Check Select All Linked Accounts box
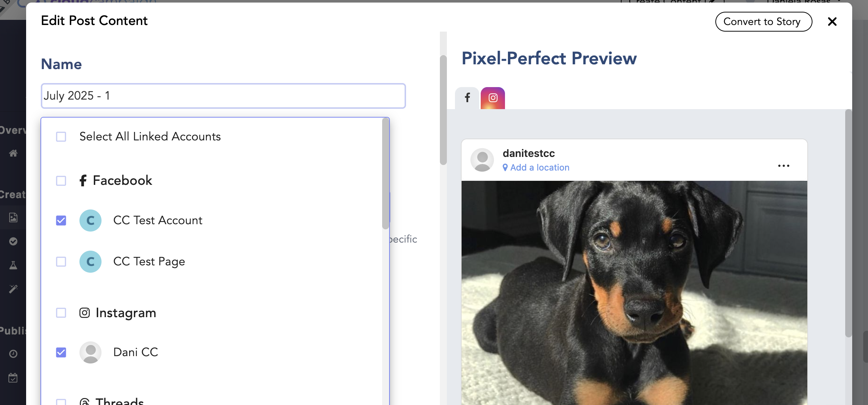 61,137
